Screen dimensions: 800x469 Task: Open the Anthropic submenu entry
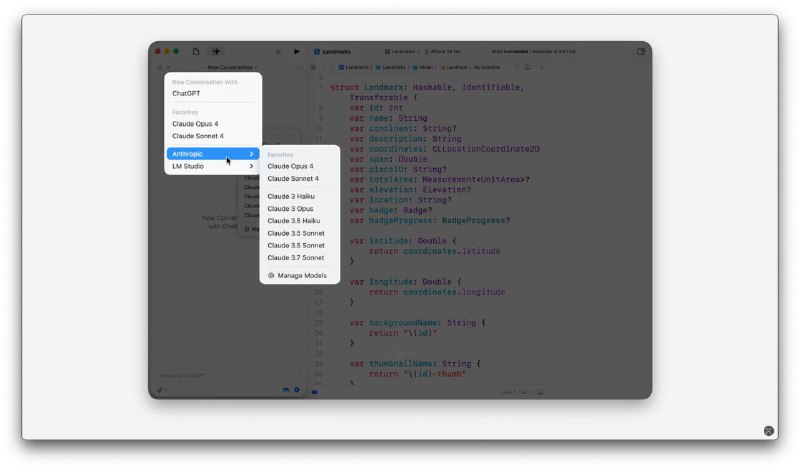[x=213, y=154]
